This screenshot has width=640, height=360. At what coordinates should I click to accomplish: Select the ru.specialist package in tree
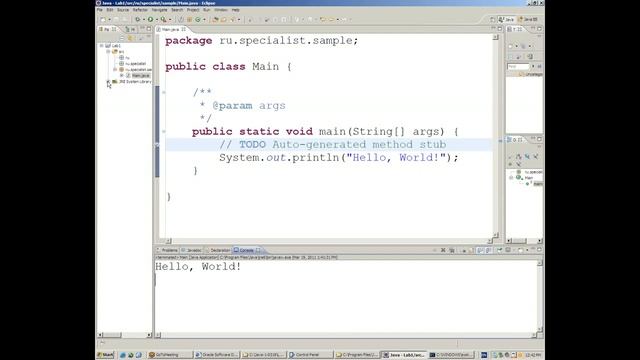(136, 64)
